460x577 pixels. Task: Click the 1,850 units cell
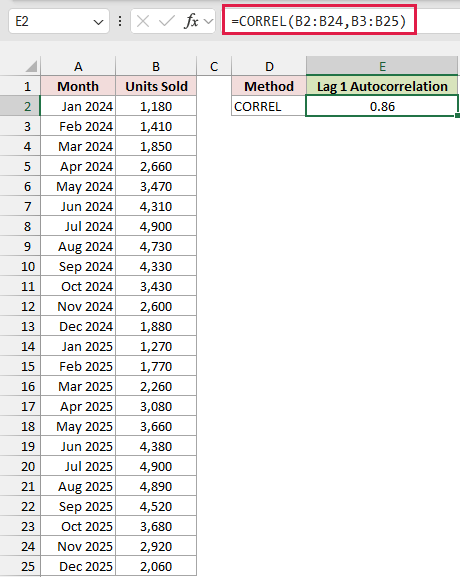[156, 146]
